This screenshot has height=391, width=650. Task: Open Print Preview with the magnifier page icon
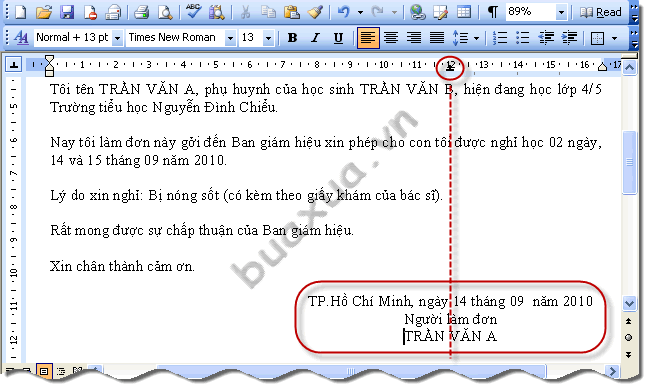click(165, 12)
